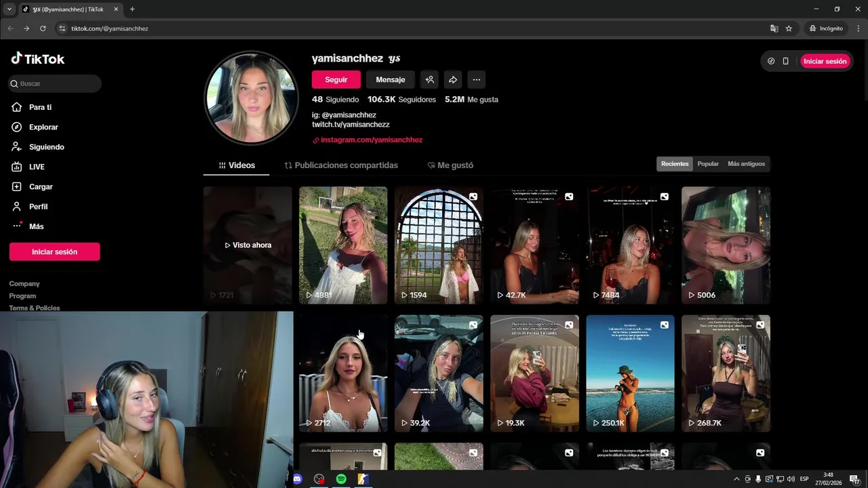Expand the Company footer section
The image size is (868, 488).
click(x=24, y=284)
